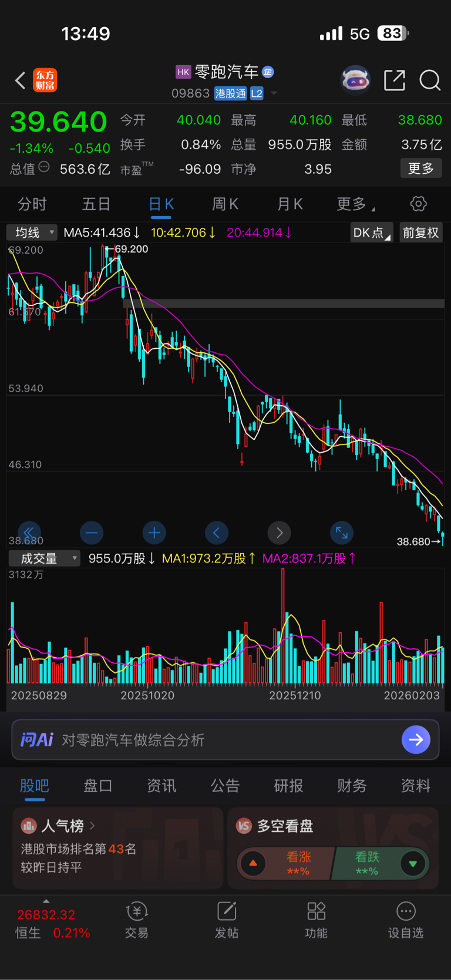Tap the 零跑汽车 stock title
Image resolution: width=451 pixels, height=980 pixels.
point(227,72)
